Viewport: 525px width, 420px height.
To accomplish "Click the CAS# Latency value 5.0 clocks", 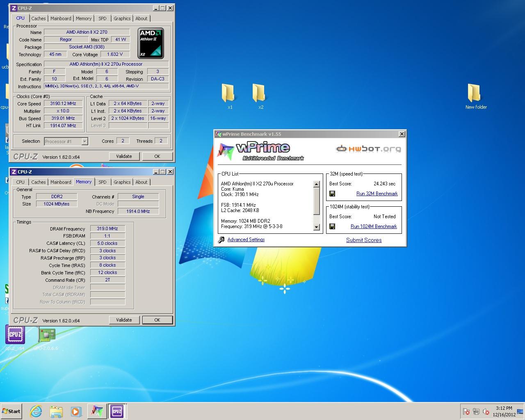I will [107, 243].
